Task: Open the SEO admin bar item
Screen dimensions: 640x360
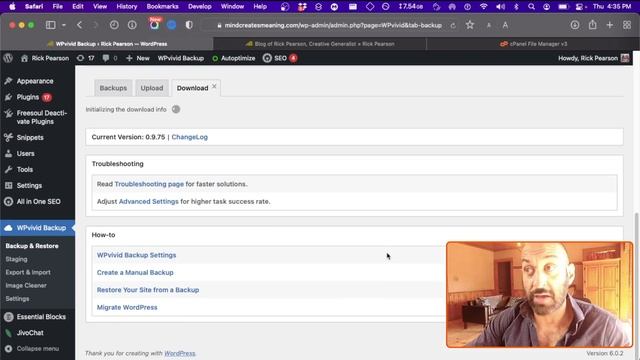Action: point(280,58)
